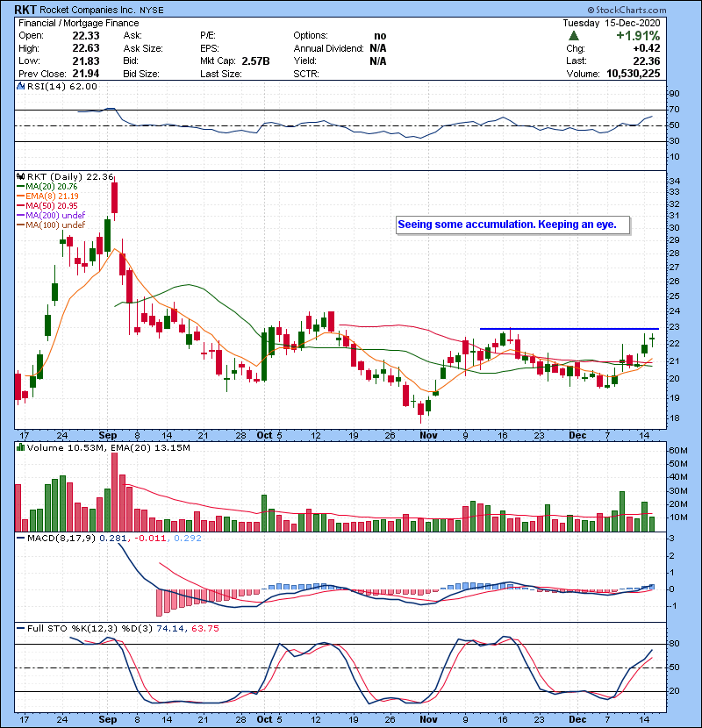
Task: Click the 34 price level on price axis
Action: coord(674,181)
